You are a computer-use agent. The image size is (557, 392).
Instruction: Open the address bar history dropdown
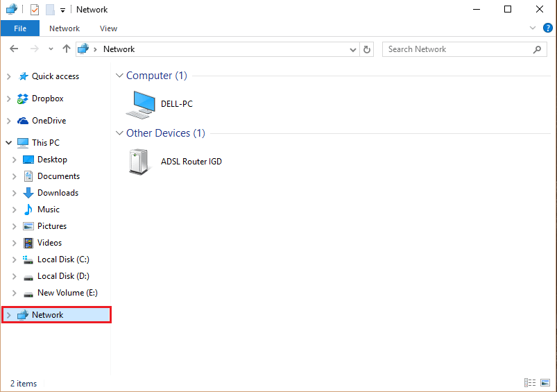pyautogui.click(x=353, y=49)
